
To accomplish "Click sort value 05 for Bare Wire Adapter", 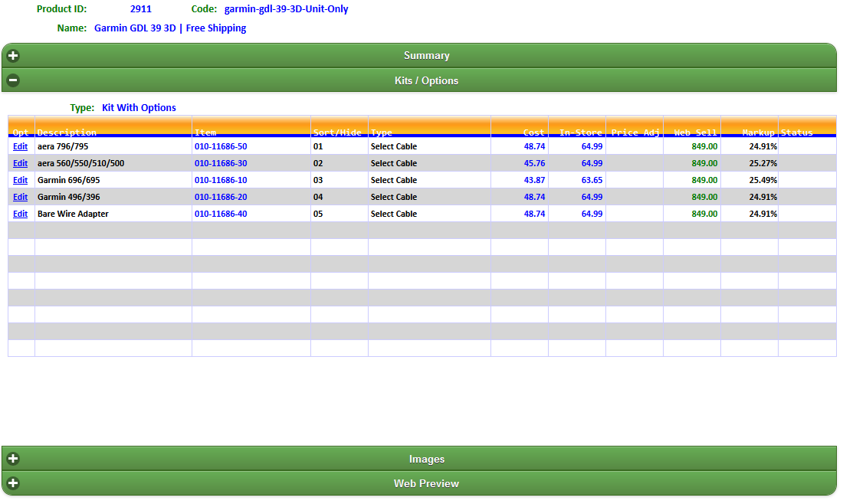I will click(x=318, y=214).
